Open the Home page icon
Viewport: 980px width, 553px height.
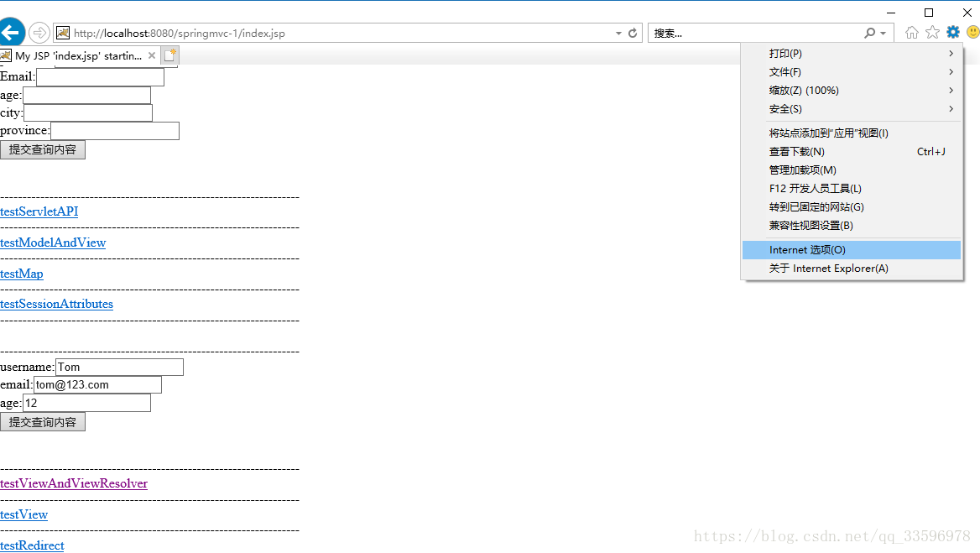[912, 33]
